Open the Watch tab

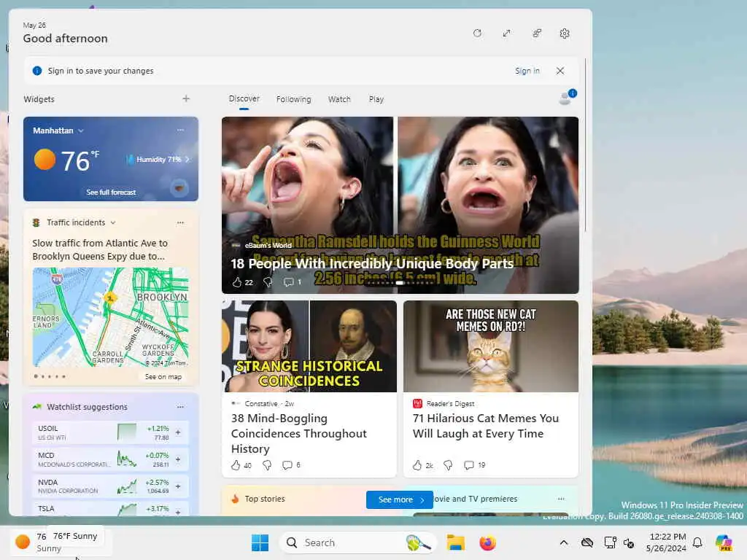pyautogui.click(x=339, y=99)
